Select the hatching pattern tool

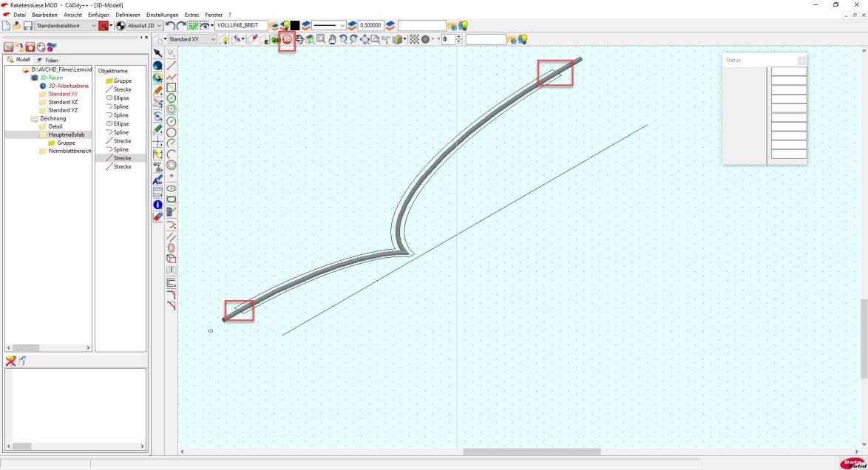(157, 192)
